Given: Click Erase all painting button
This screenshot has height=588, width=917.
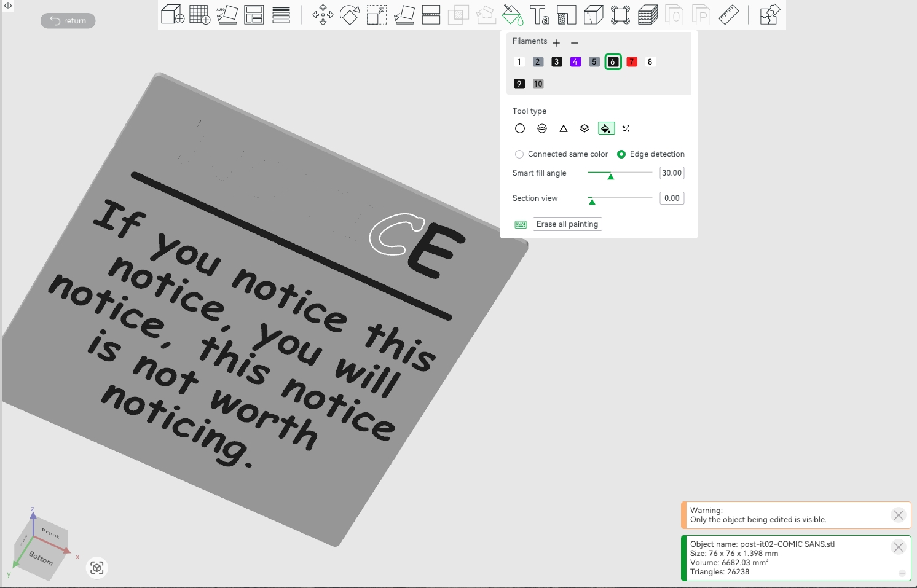Looking at the screenshot, I should pos(567,224).
